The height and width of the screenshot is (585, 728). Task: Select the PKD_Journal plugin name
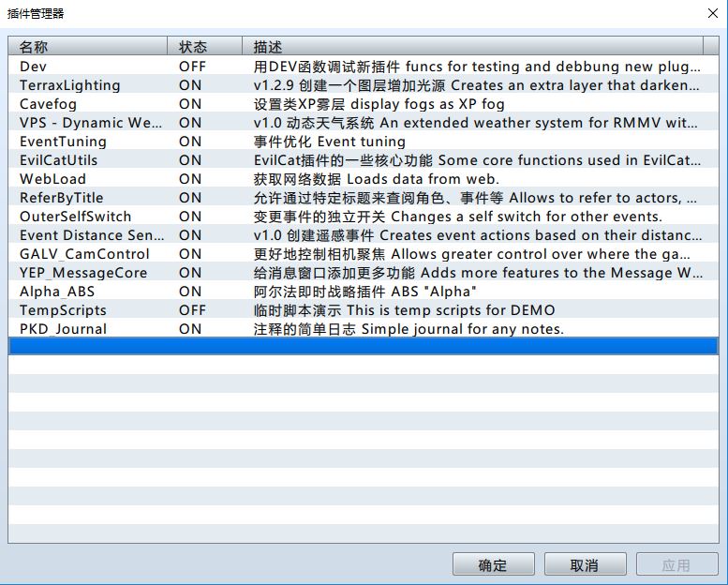(63, 329)
